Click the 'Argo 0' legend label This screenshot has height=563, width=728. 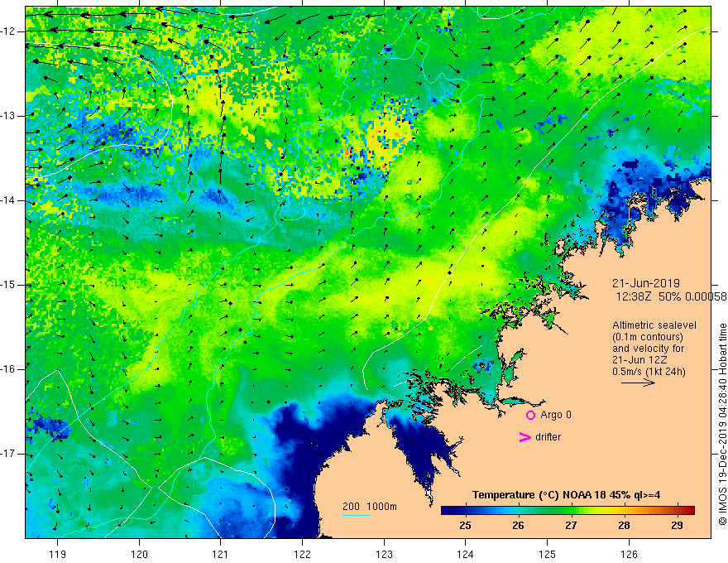(556, 415)
